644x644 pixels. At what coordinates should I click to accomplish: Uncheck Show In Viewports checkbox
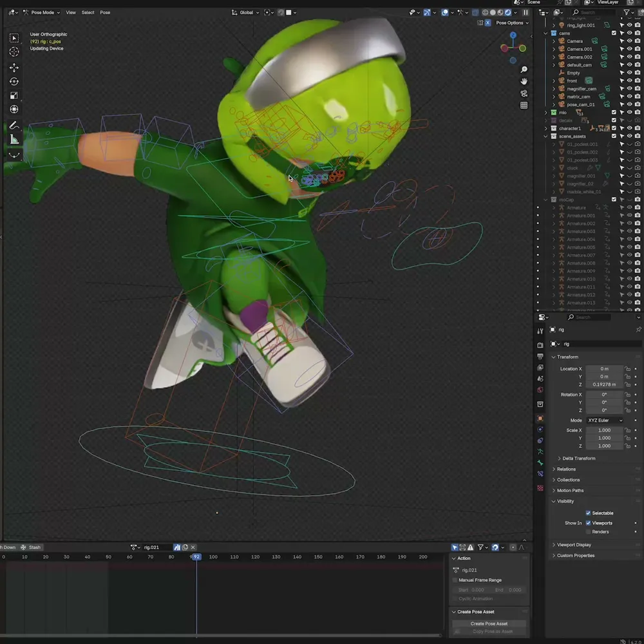click(x=588, y=523)
